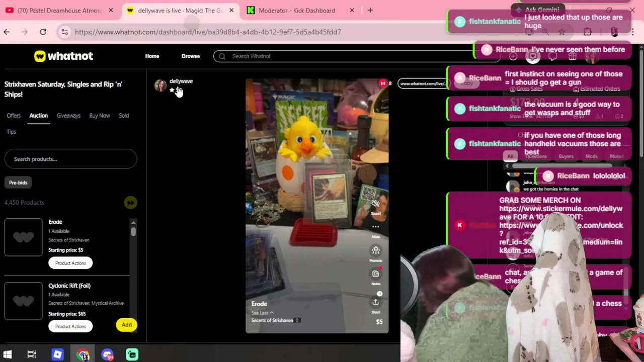Select the All chat filter tab
Screen dimensions: 644x362
510,156
